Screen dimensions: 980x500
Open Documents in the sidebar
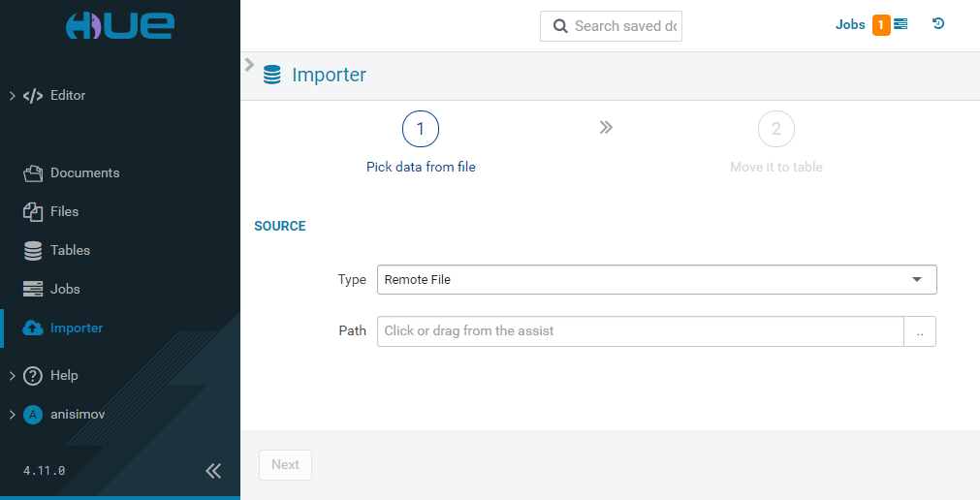pos(85,173)
